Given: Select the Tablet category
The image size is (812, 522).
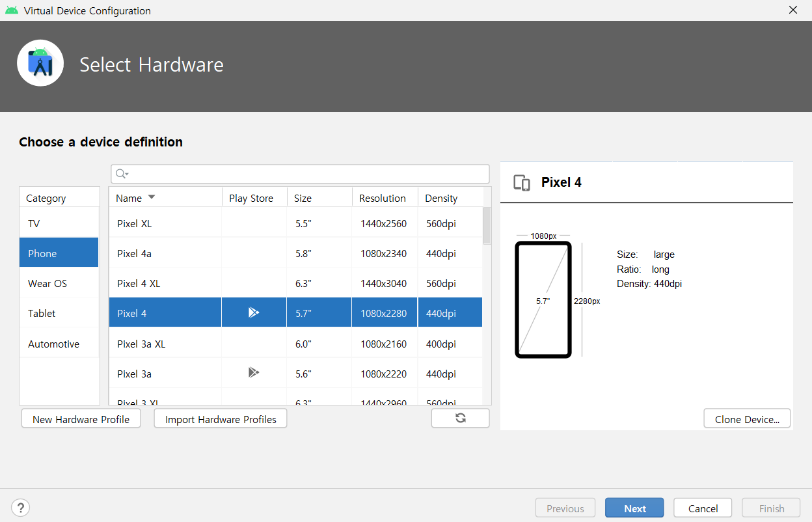Looking at the screenshot, I should [59, 313].
